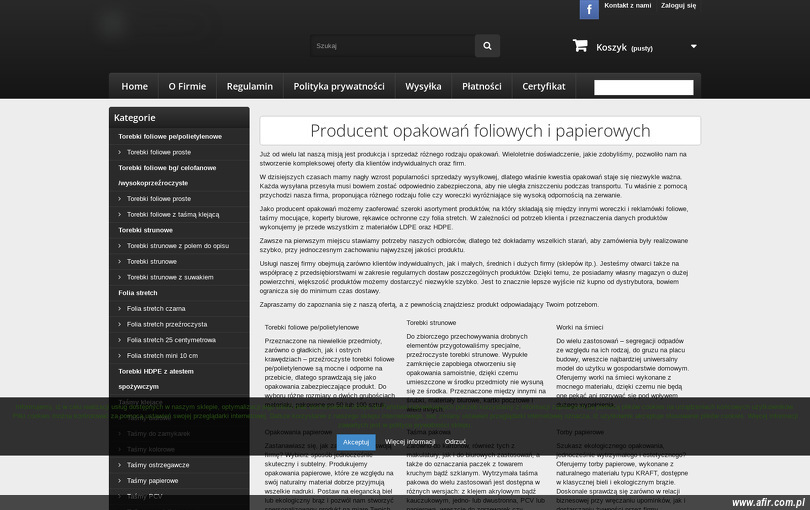
Task: Accept cookies with the Akceptuj button
Action: click(356, 441)
